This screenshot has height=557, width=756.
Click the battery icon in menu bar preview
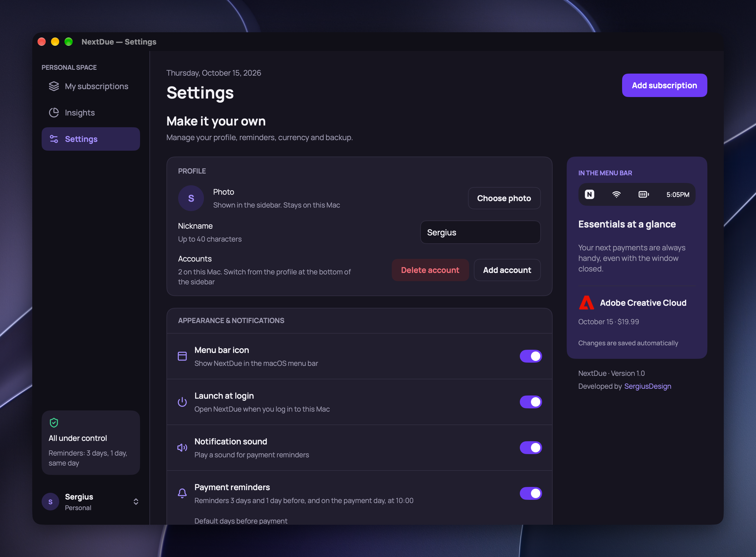click(x=644, y=194)
